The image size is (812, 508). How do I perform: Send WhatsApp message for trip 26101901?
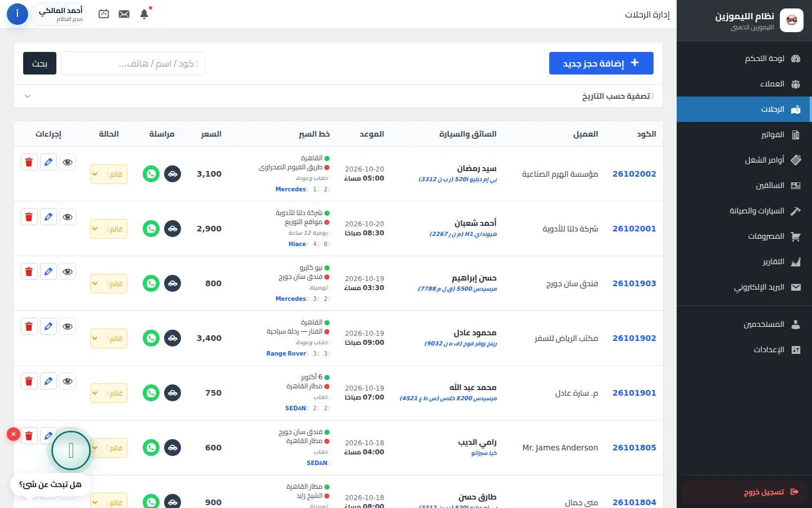(151, 393)
